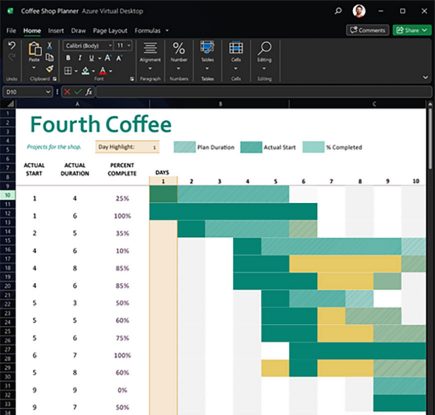Toggle Italic formatting

coord(79,58)
